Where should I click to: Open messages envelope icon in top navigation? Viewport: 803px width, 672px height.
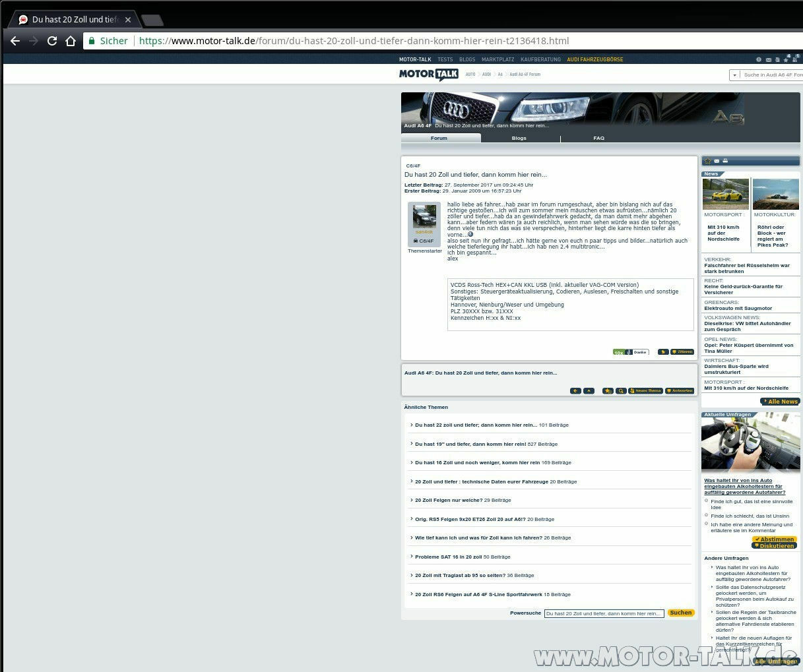click(768, 60)
